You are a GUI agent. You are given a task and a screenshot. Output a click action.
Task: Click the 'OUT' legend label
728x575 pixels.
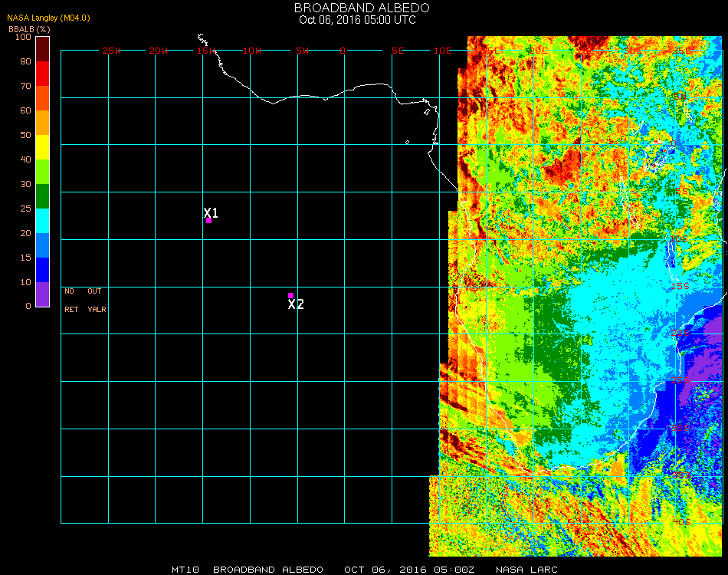click(x=94, y=291)
